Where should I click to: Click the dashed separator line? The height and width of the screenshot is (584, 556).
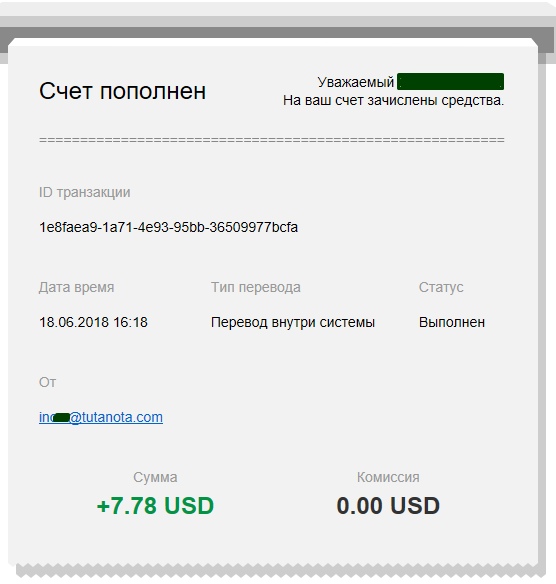[271, 140]
